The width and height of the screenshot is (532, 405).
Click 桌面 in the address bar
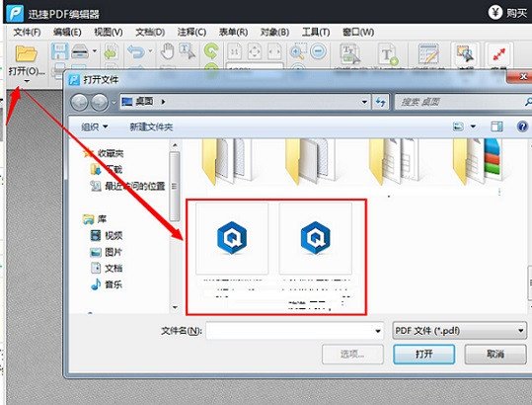coord(144,101)
